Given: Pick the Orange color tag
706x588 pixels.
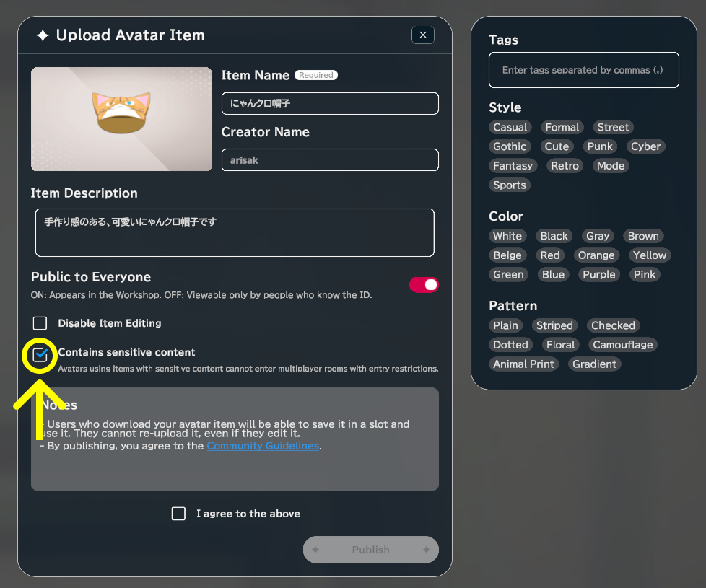Looking at the screenshot, I should (596, 255).
